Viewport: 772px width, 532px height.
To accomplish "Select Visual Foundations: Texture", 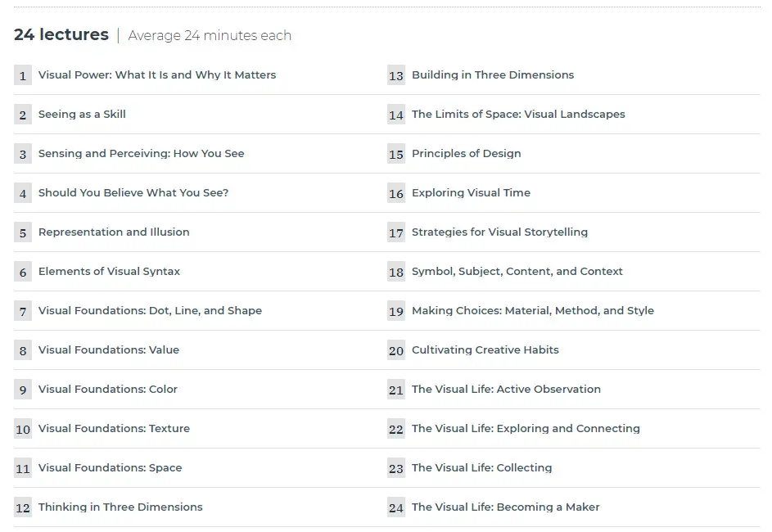I will tap(115, 429).
